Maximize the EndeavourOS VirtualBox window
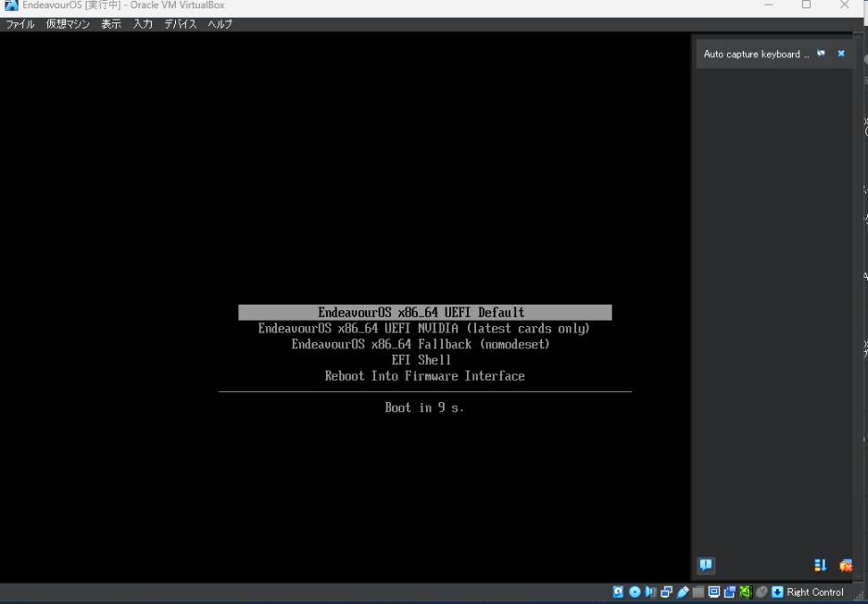Image resolution: width=868 pixels, height=604 pixels. 807,5
